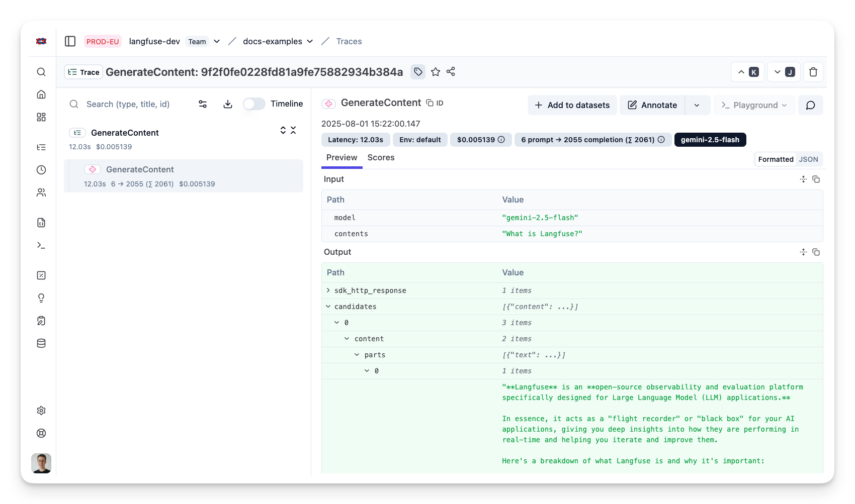Click the tag icon beside trace ID
This screenshot has width=855, height=504.
click(418, 72)
